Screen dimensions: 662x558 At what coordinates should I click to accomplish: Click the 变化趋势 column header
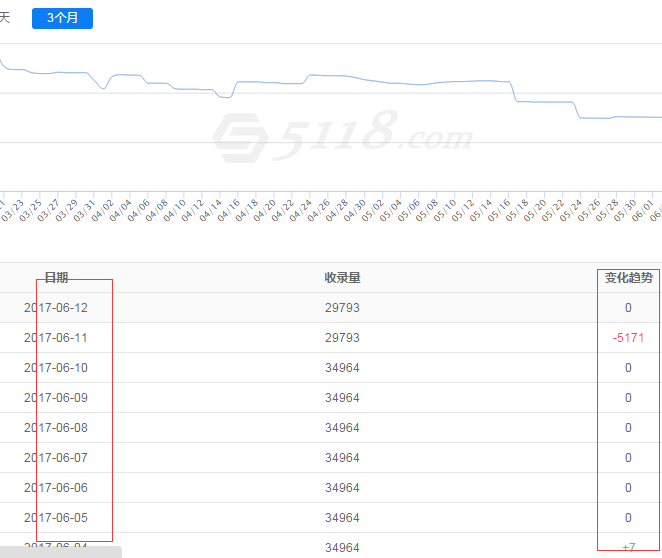pos(628,278)
